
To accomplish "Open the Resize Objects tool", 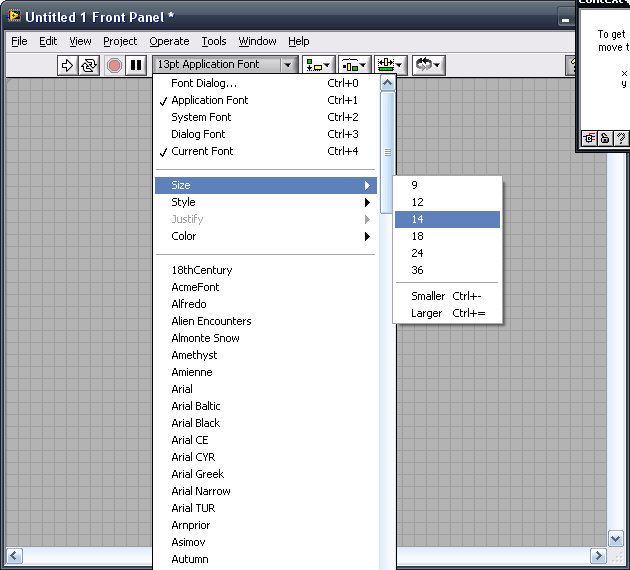I will click(x=390, y=65).
